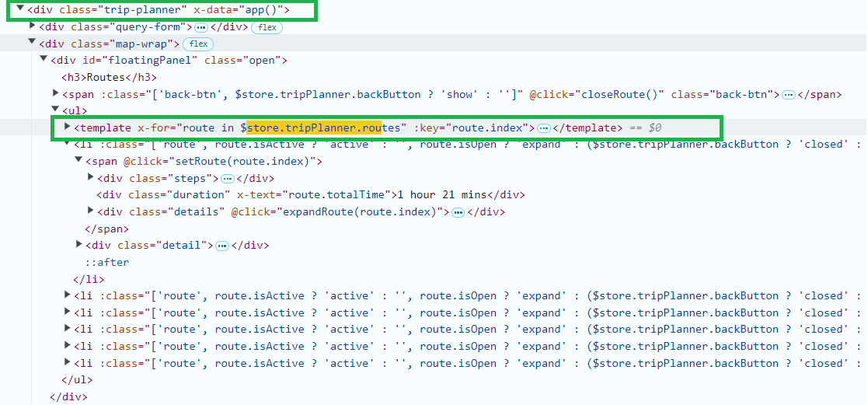Click the '1 hour 21 mins' text

tap(441, 195)
